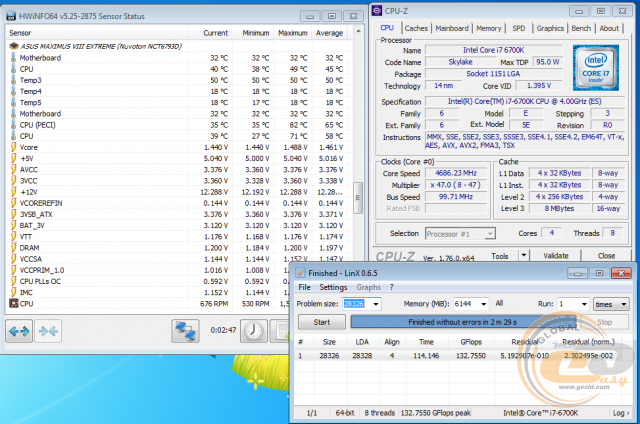The image size is (640, 424).
Task: Switch to the Graphics tab in CPU-Z
Action: [x=550, y=28]
